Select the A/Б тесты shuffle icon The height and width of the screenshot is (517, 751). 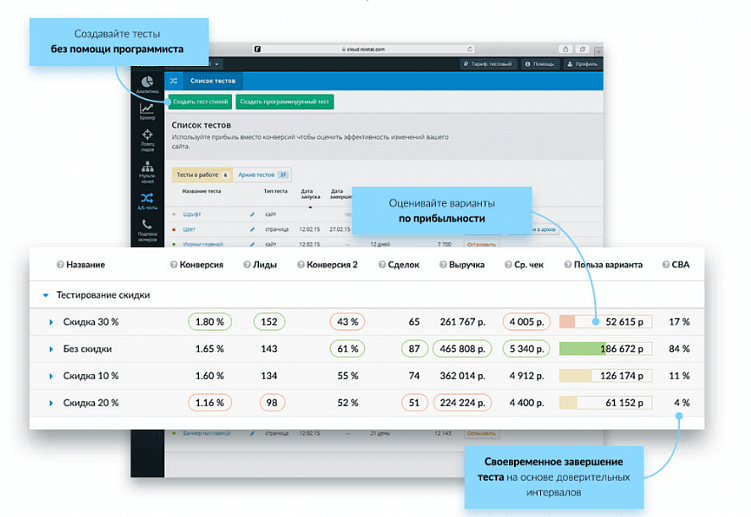[147, 198]
